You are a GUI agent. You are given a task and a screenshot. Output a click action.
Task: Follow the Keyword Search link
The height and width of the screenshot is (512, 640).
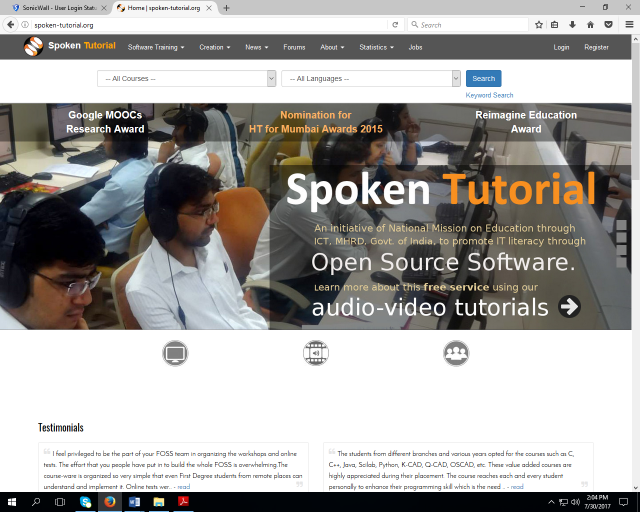pos(489,95)
